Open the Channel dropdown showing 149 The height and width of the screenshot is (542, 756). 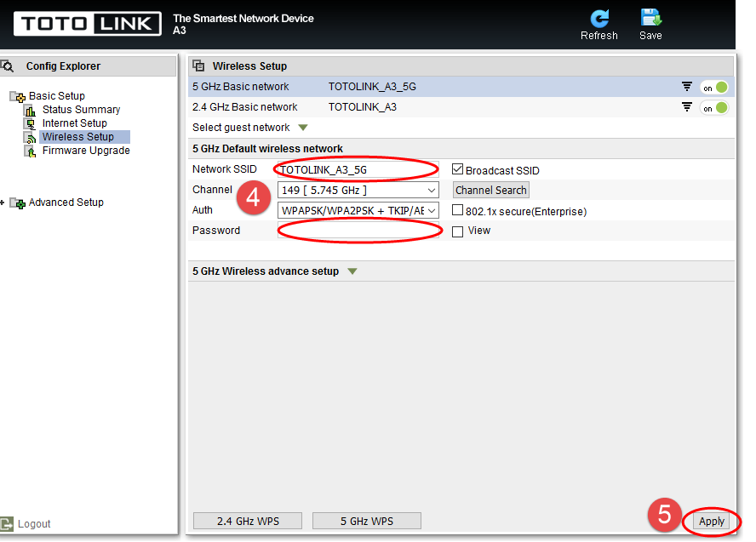(x=358, y=191)
